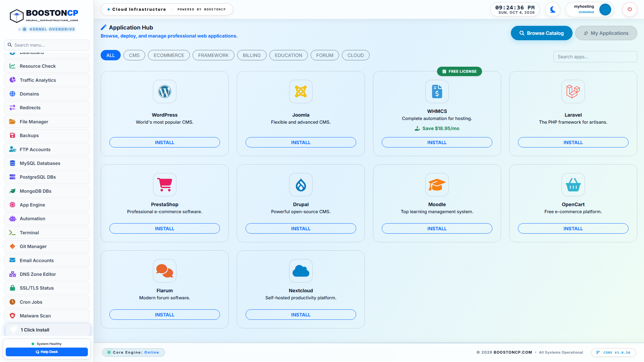Open Git Manager in sidebar

pos(47,246)
